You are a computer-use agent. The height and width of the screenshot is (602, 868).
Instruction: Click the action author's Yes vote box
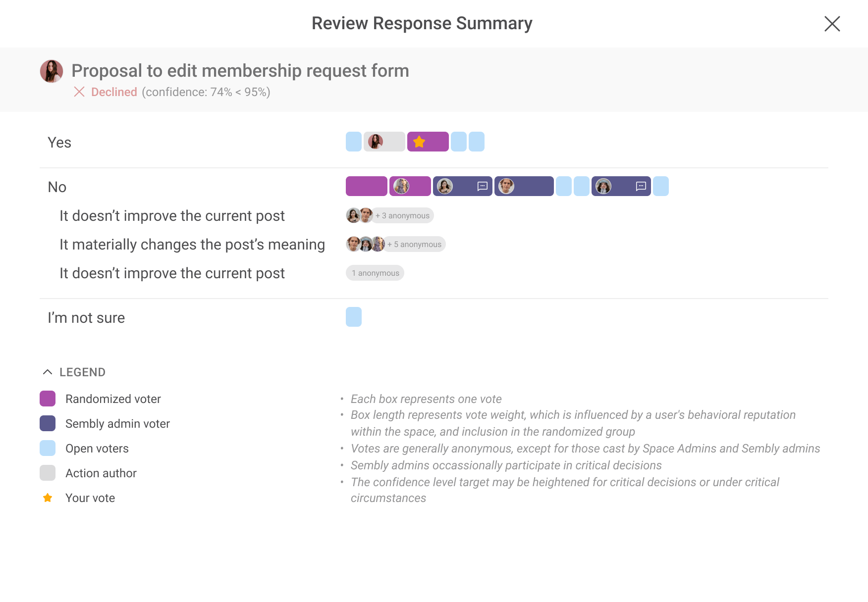[384, 142]
